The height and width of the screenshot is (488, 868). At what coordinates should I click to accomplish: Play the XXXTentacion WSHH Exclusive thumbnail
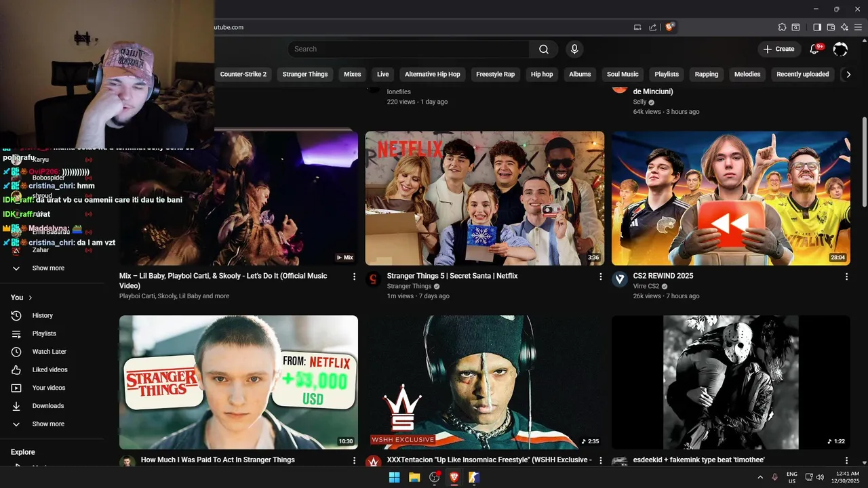(x=484, y=382)
